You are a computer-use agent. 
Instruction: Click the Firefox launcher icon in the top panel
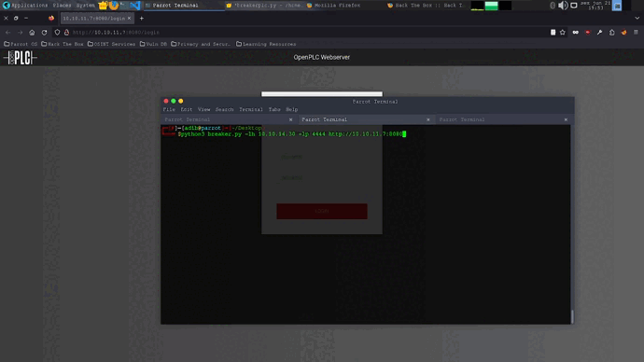click(113, 6)
